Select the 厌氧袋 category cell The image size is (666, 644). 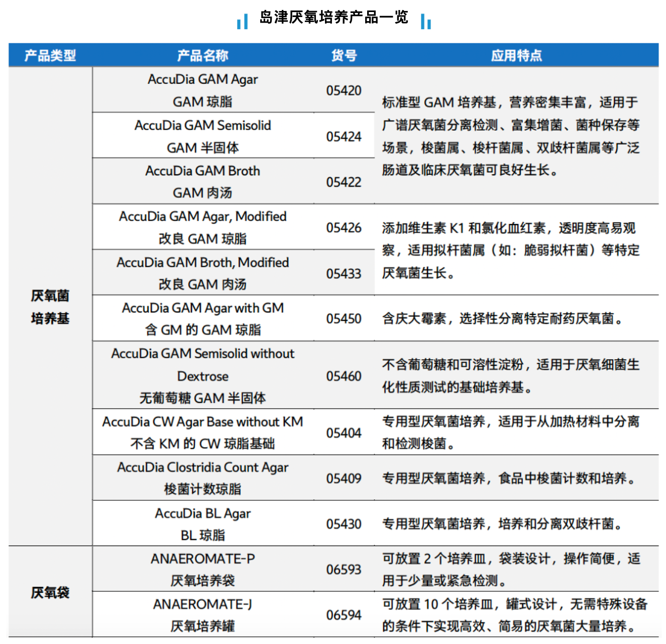click(50, 593)
